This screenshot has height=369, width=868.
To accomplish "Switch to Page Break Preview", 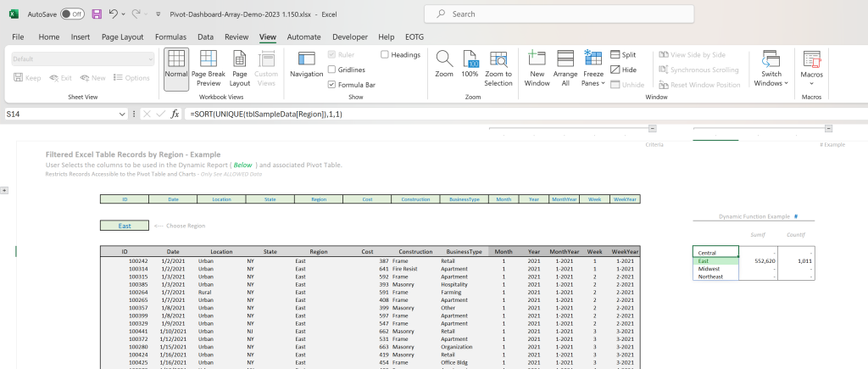I will pos(209,70).
